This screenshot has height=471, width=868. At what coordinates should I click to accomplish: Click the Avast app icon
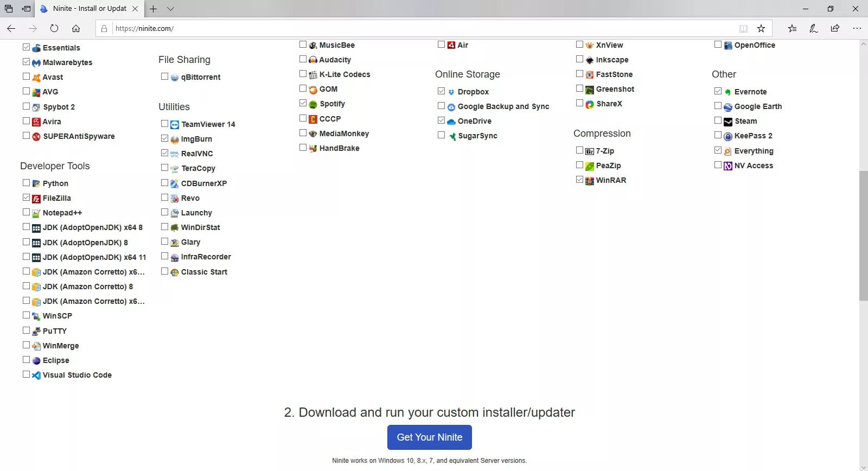click(36, 78)
